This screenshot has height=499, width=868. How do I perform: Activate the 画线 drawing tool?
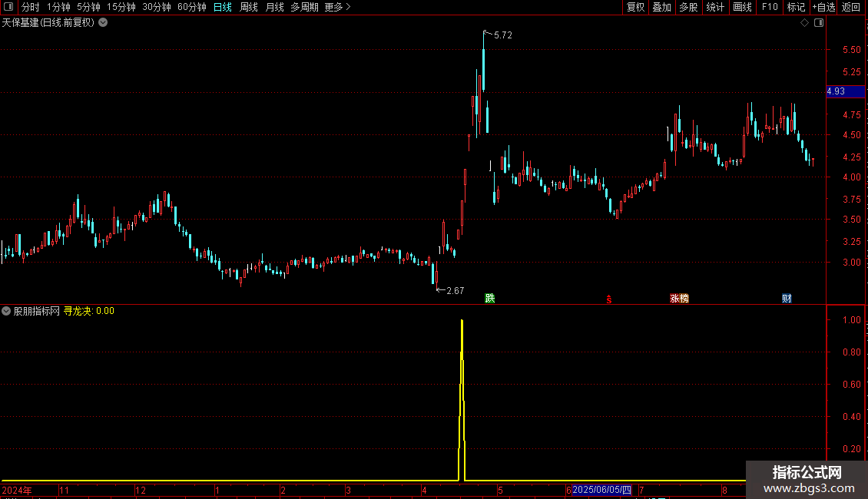tap(742, 7)
